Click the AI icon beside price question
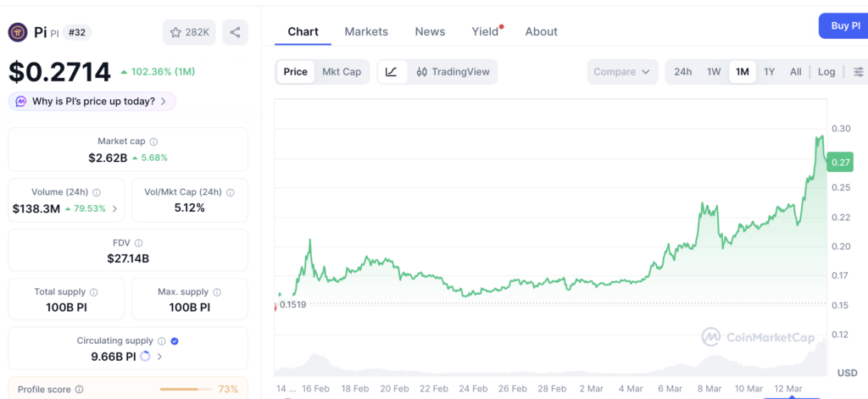The width and height of the screenshot is (868, 399). point(21,102)
